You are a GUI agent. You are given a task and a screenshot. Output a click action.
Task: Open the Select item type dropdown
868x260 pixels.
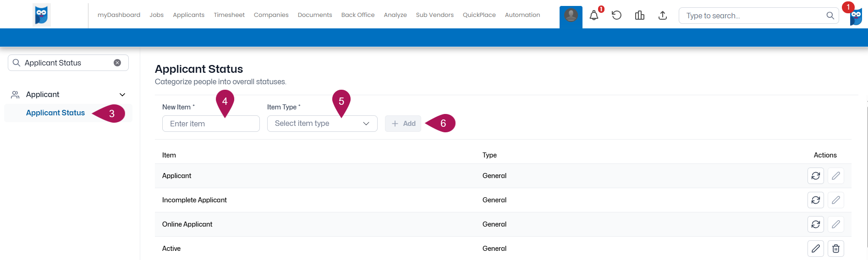pyautogui.click(x=322, y=124)
